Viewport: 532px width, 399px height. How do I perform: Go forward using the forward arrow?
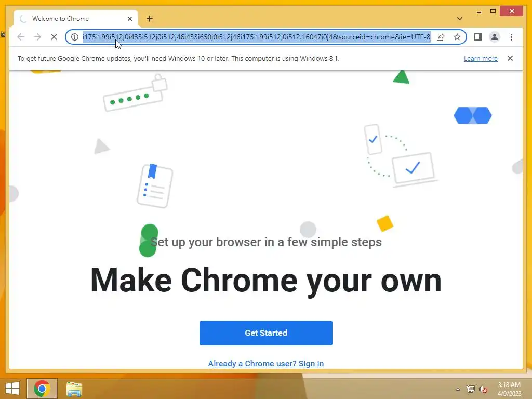click(37, 37)
